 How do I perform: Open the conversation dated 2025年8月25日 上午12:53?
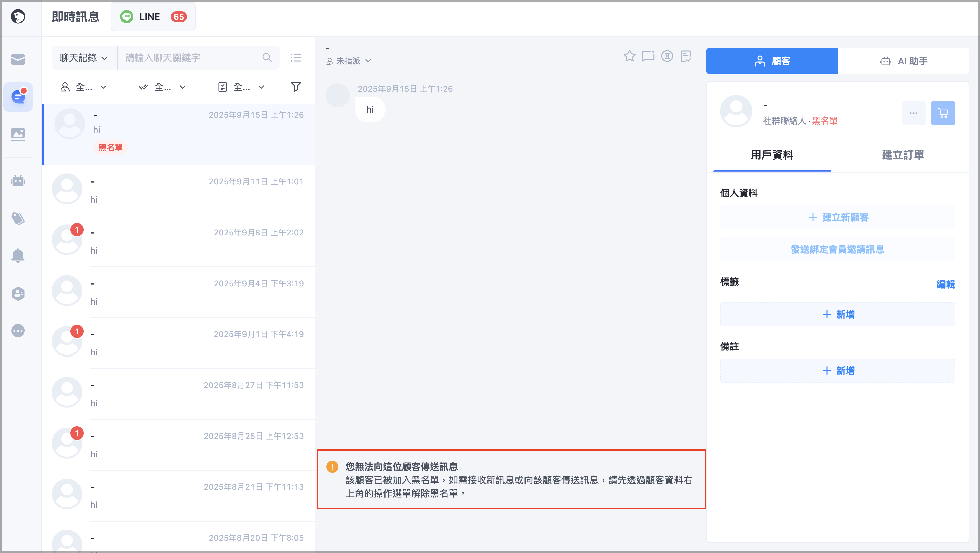pyautogui.click(x=179, y=445)
